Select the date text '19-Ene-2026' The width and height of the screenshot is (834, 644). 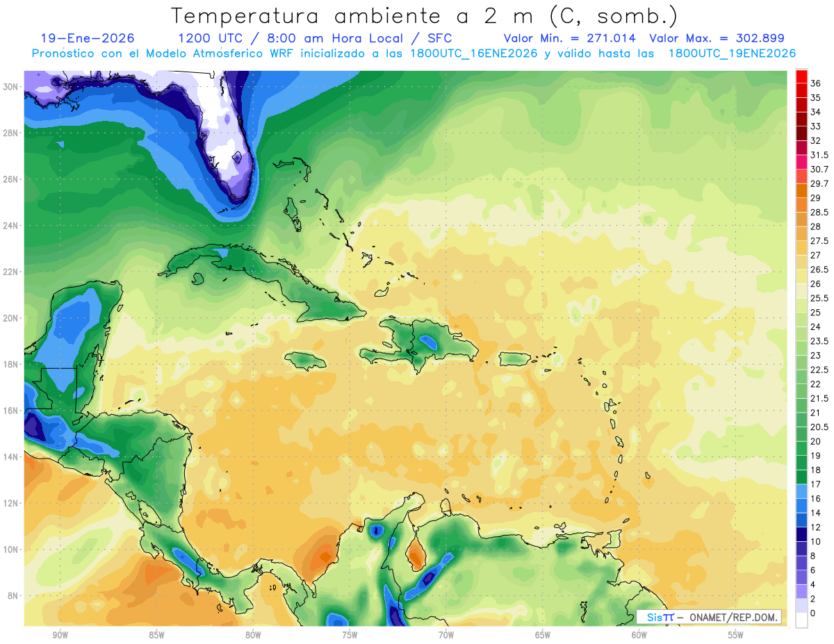(x=88, y=38)
